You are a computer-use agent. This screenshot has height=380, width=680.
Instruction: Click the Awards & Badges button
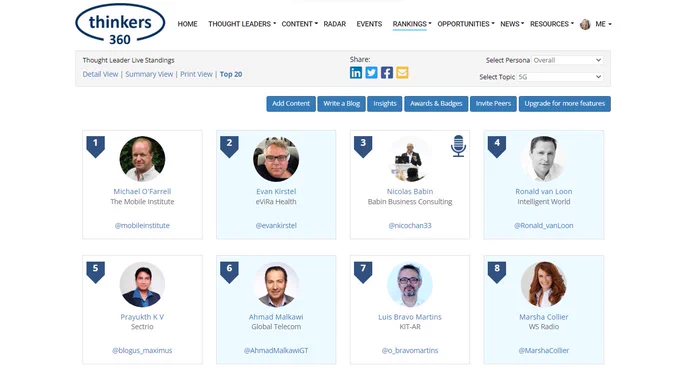[x=436, y=104]
